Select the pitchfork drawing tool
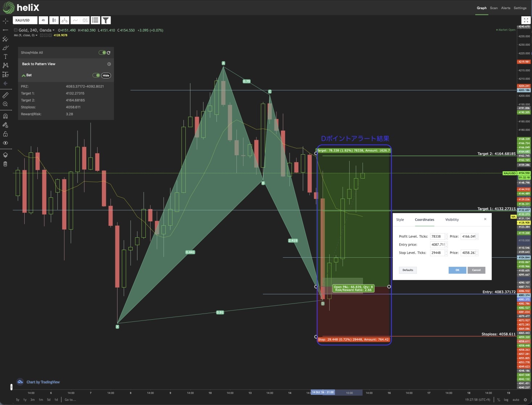Screen dimensions: 532x405 click(5, 39)
